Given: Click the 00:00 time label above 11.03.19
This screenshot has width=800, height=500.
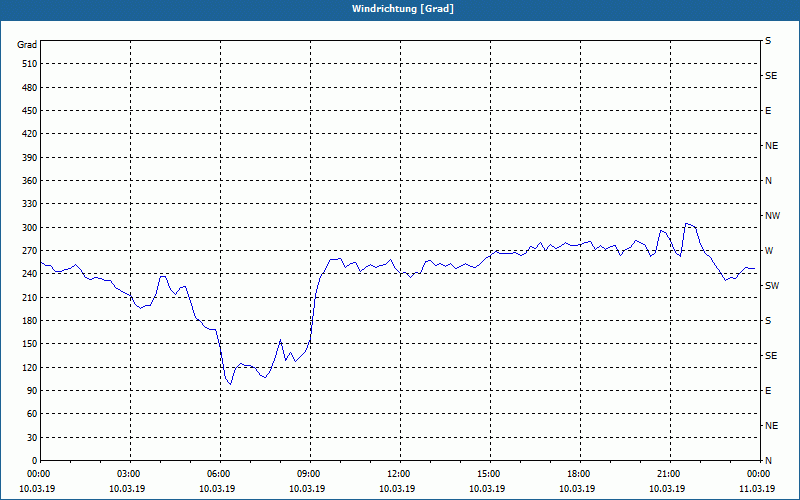Looking at the screenshot, I should click(x=760, y=473).
